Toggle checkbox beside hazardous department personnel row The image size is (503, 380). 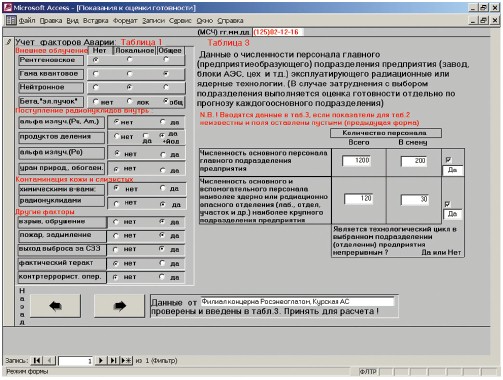[448, 204]
